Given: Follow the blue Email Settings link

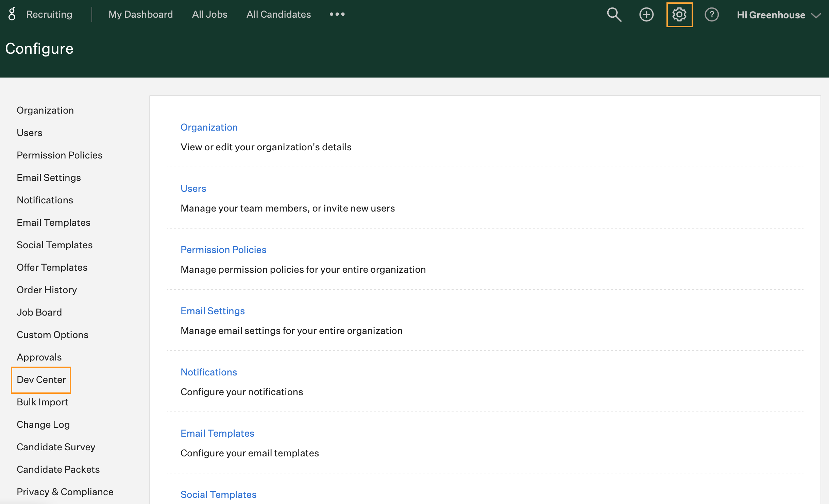Looking at the screenshot, I should (213, 311).
